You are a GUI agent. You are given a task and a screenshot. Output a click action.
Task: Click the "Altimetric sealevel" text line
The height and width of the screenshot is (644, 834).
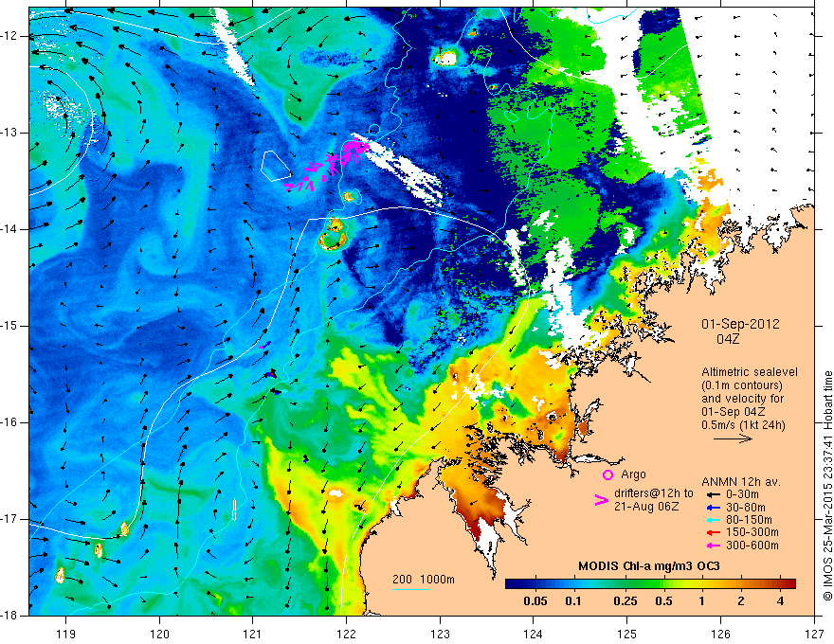750,372
